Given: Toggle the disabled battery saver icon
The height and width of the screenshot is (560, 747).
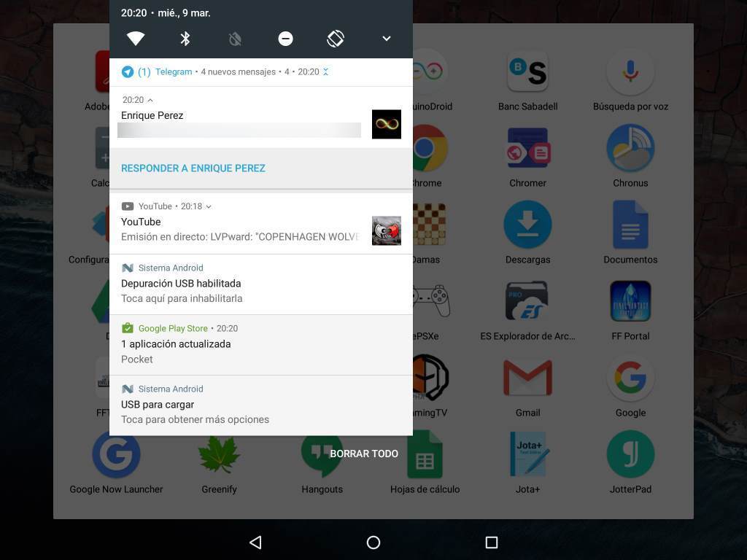Looking at the screenshot, I should coord(235,39).
